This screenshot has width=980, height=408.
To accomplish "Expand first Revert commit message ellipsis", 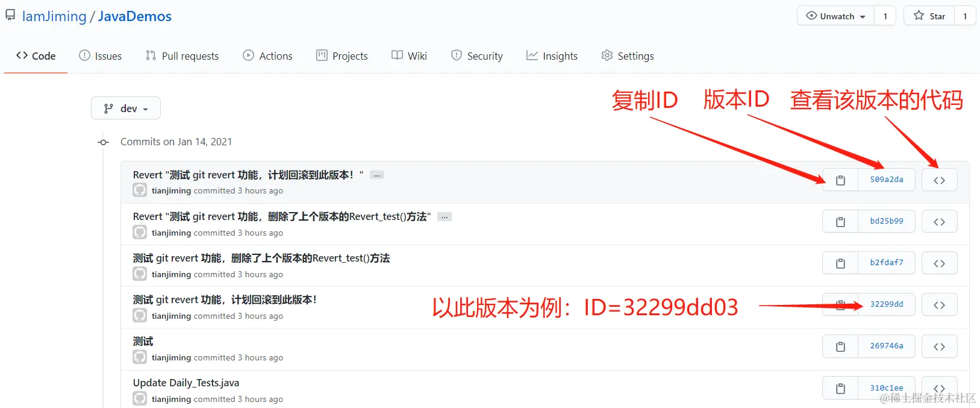I will coord(377,175).
